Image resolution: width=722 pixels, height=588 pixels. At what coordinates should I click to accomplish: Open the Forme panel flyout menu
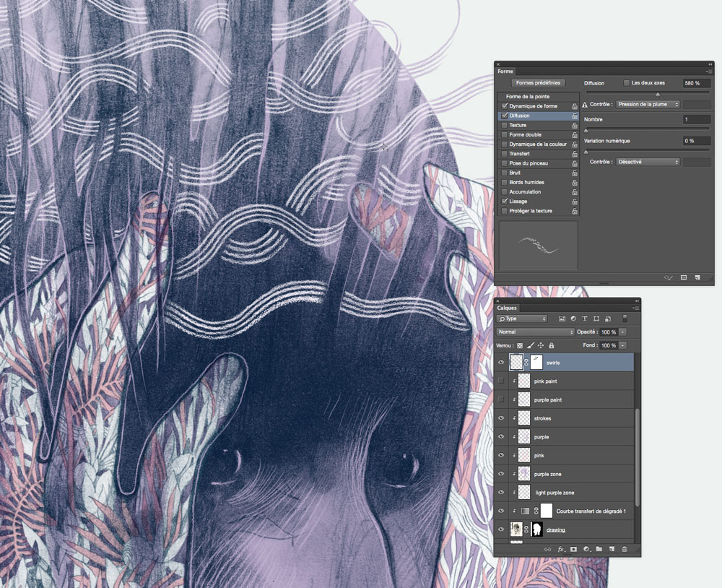click(709, 72)
